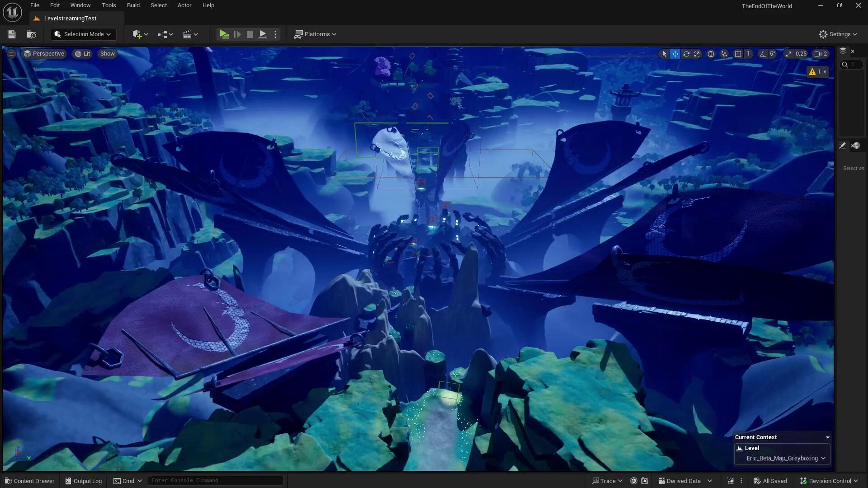Screen dimensions: 868x488
Task: Toggle surface snapping icon
Action: (x=724, y=54)
